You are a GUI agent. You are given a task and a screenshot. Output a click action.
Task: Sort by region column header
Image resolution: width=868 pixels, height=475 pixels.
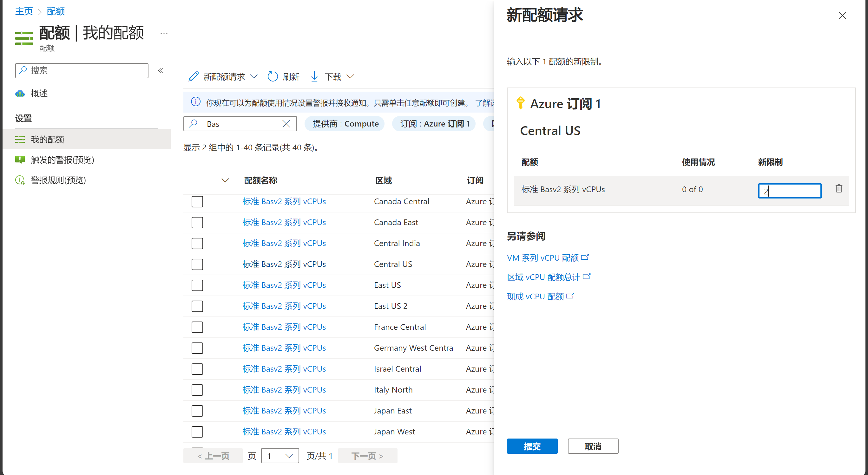coord(384,180)
